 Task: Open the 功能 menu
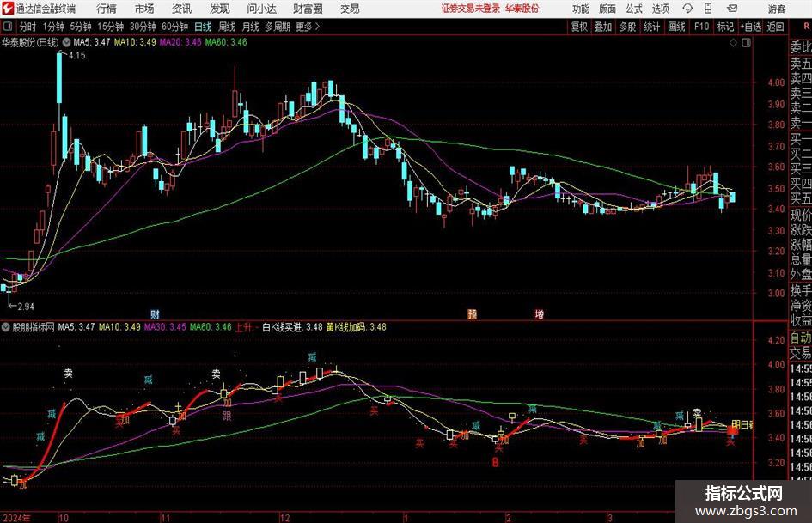click(581, 9)
